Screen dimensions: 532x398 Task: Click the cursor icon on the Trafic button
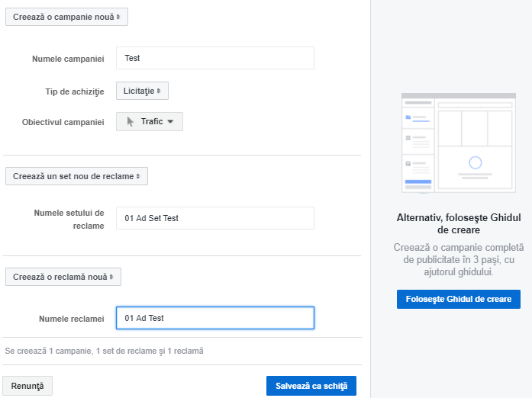(x=131, y=122)
